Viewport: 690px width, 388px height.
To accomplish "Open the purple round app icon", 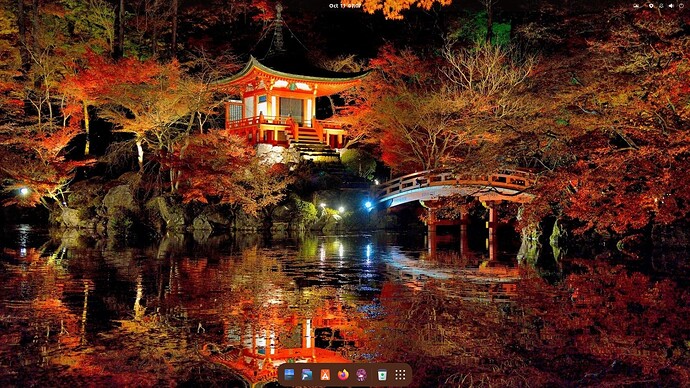I will pyautogui.click(x=361, y=374).
